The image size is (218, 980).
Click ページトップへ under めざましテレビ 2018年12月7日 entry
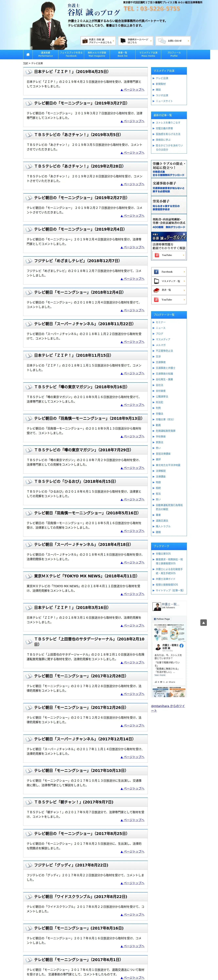pos(132,279)
